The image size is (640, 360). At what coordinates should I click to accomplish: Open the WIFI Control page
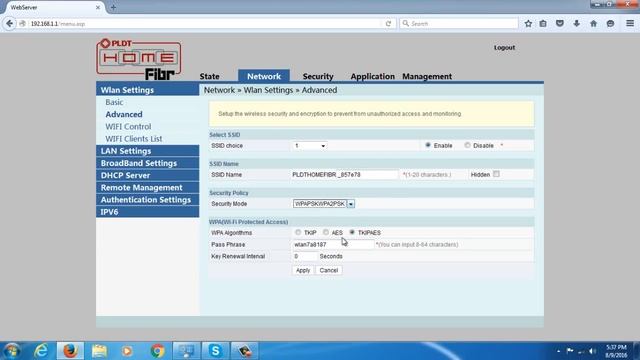tap(128, 127)
